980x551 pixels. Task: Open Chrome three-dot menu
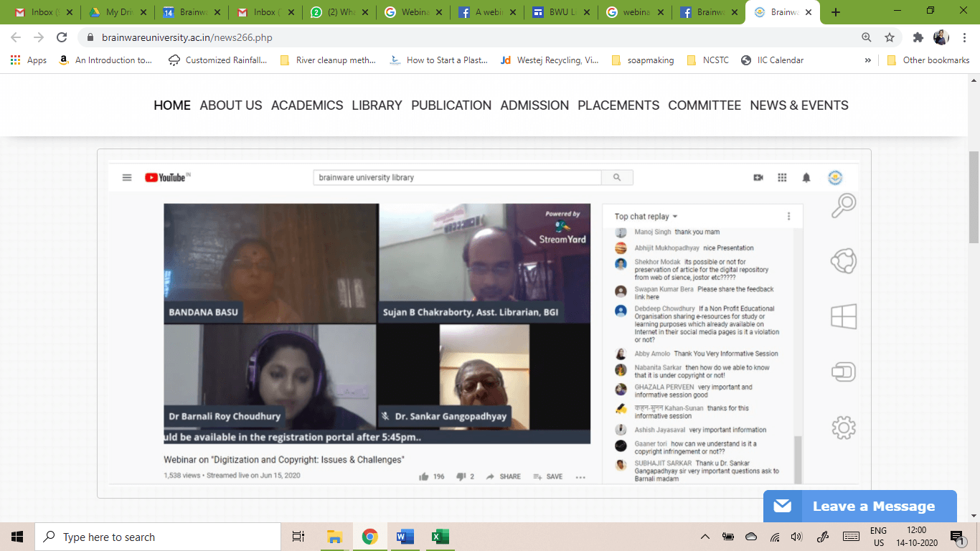[964, 37]
